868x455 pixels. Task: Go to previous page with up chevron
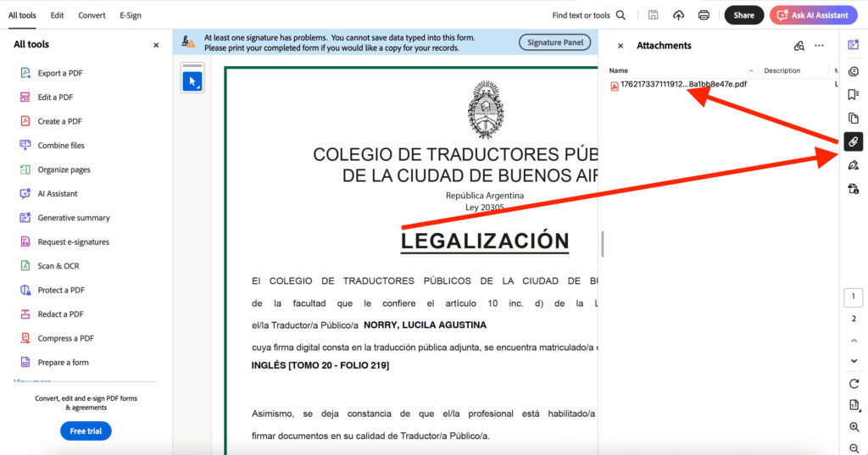click(854, 341)
